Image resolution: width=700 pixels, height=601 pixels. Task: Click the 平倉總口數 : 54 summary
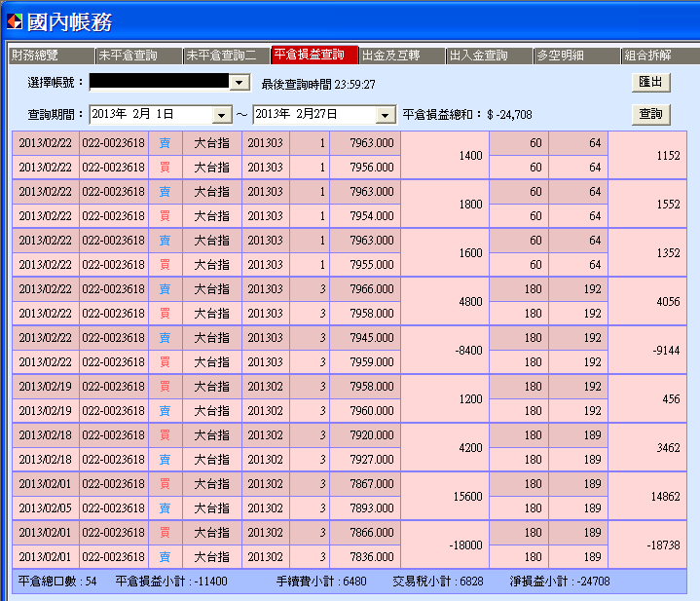pyautogui.click(x=57, y=582)
